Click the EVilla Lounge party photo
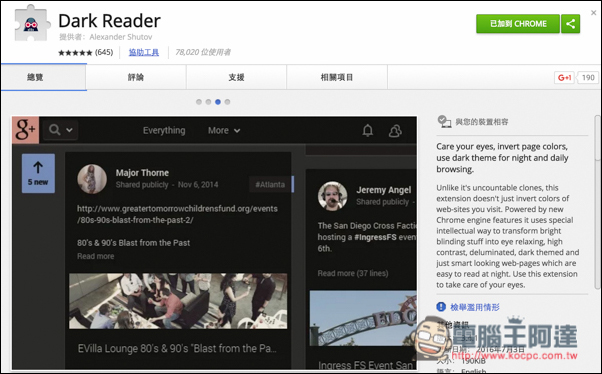The width and height of the screenshot is (602, 374). coord(178,301)
